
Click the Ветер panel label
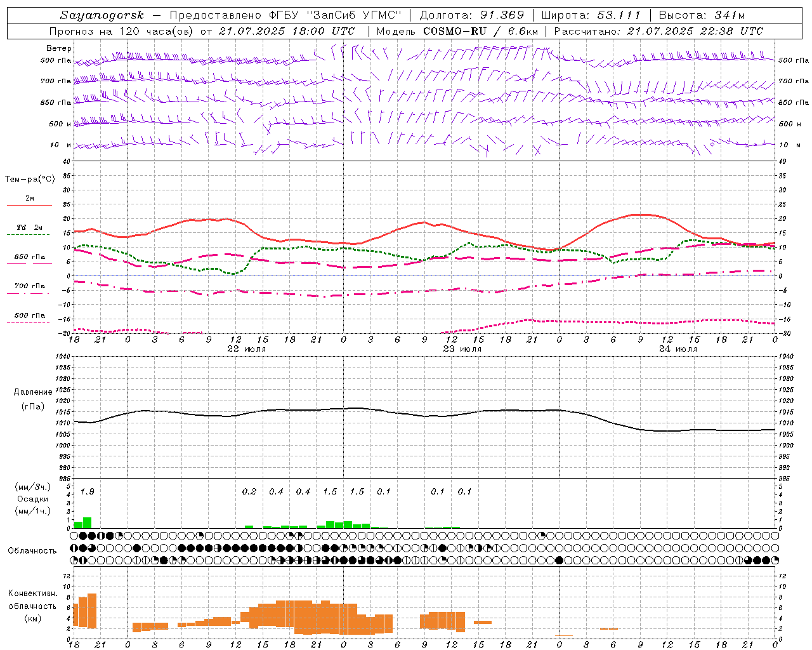point(59,48)
